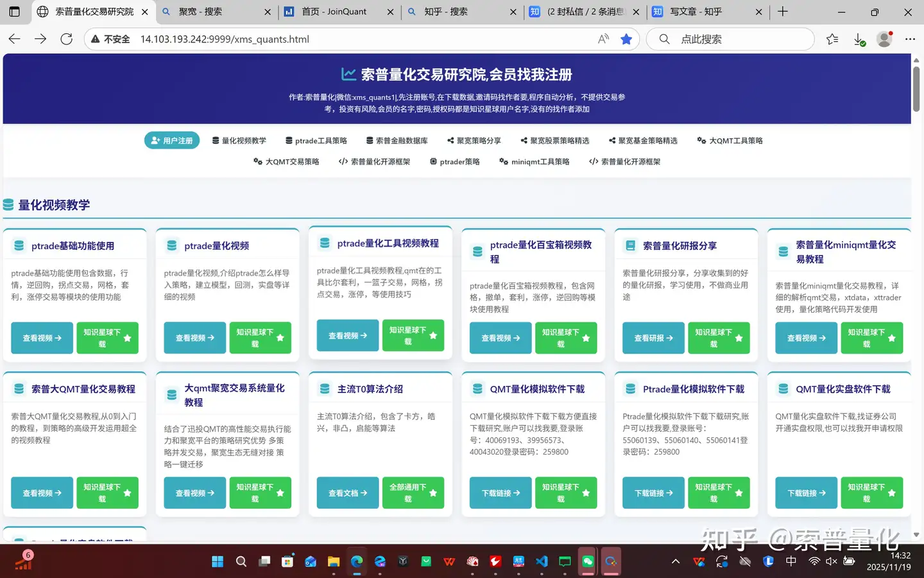Click 知识星球下载 on QMT量化实盘软件下载 card
The height and width of the screenshot is (578, 924).
[x=872, y=493]
